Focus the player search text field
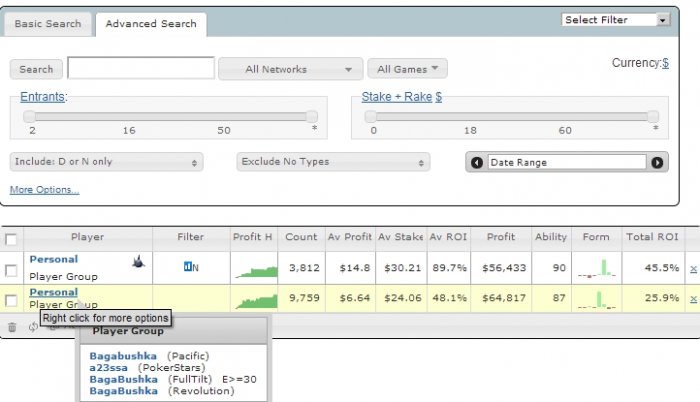This screenshot has width=700, height=402. pyautogui.click(x=141, y=68)
